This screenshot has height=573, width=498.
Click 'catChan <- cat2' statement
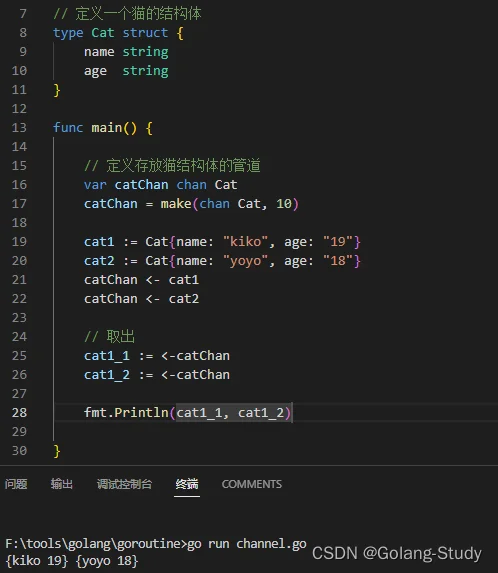tap(142, 299)
